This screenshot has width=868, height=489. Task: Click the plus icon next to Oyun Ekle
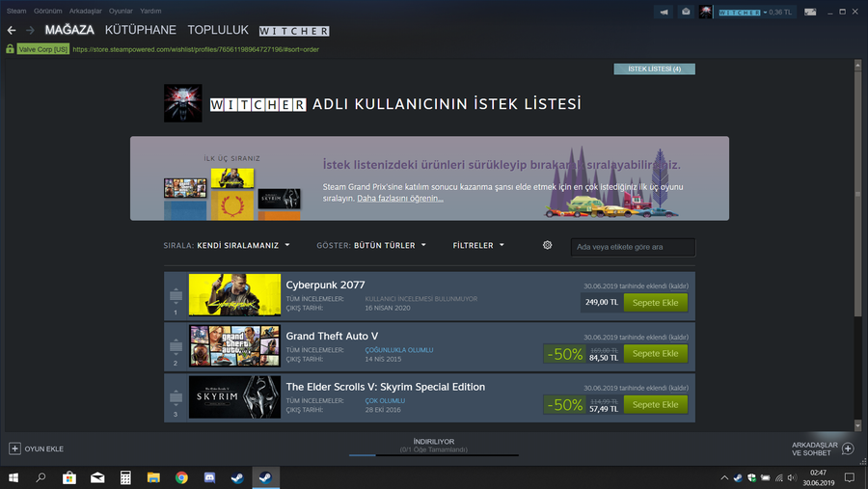[x=14, y=448]
